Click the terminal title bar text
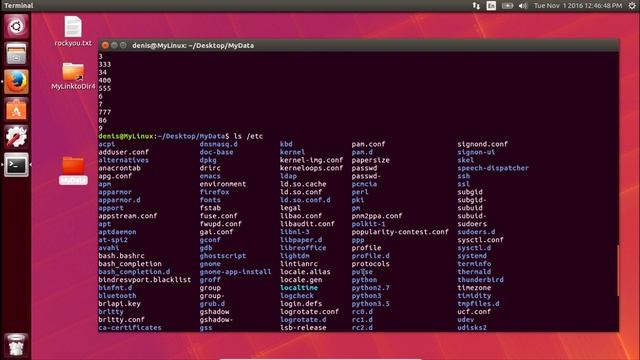Image resolution: width=640 pixels, height=360 pixels. 193,45
